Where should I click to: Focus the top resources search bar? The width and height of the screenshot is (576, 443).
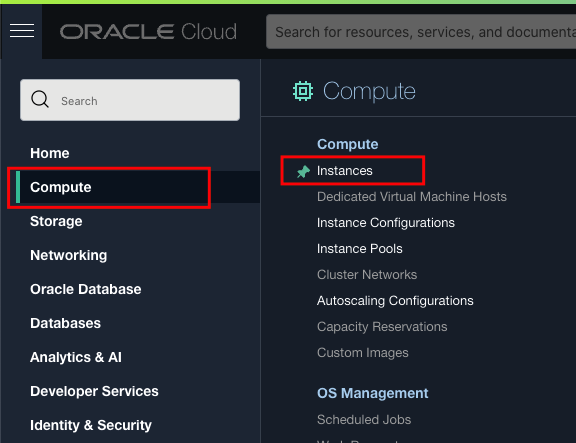(421, 32)
